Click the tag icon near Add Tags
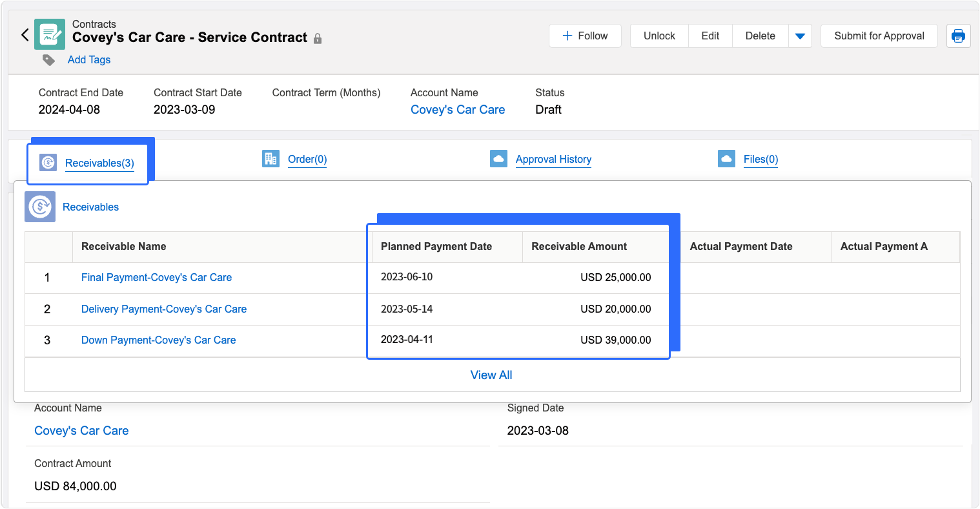 tap(49, 60)
